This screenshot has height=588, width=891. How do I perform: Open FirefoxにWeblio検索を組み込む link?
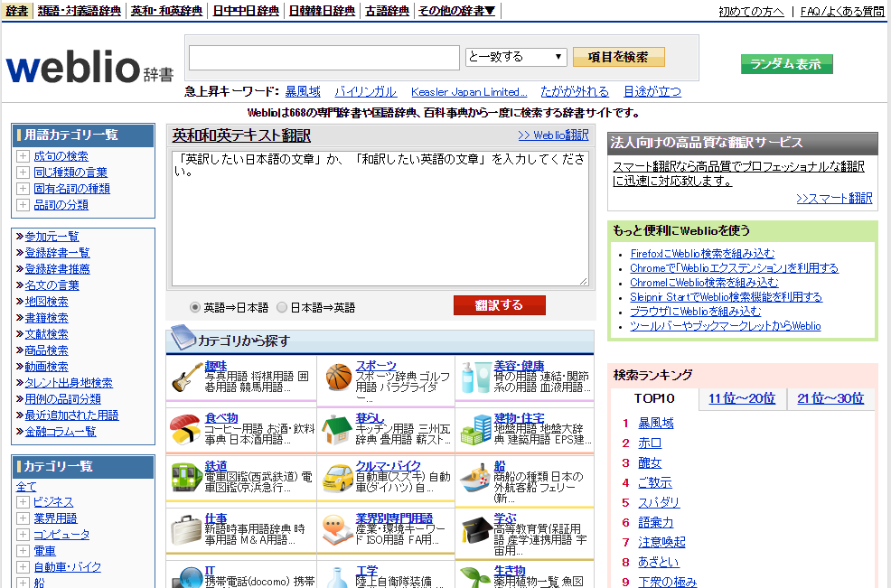[702, 254]
